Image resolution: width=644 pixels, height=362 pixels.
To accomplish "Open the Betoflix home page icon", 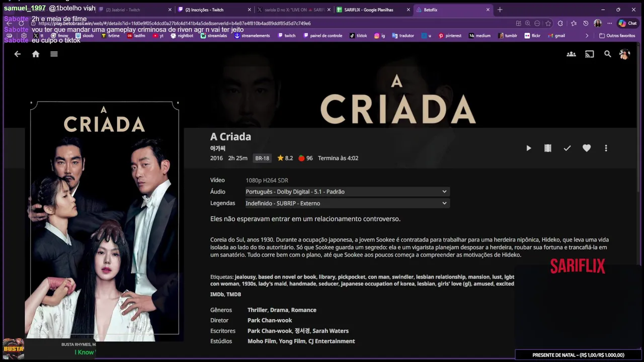I will tap(36, 54).
